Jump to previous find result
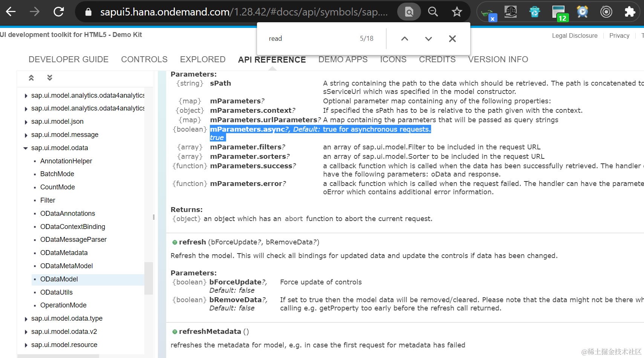Screen dimensions: 644x358 [405, 38]
